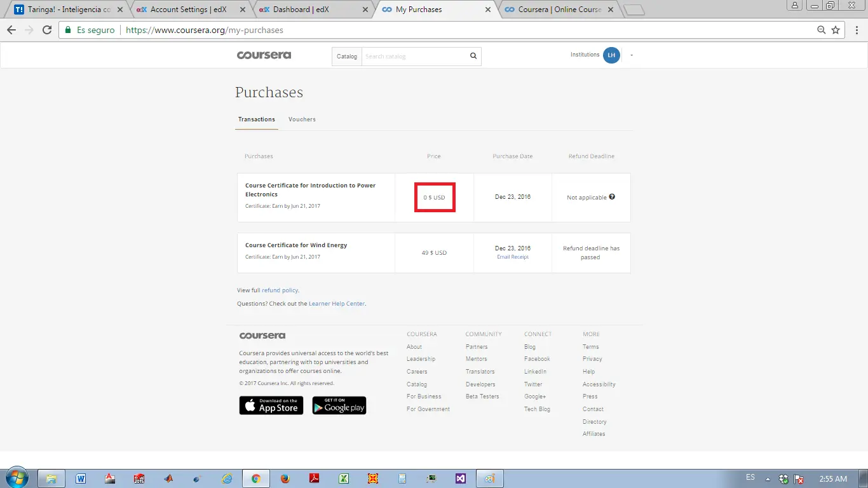This screenshot has width=868, height=488.
Task: Open the LH profile avatar
Action: (x=611, y=55)
